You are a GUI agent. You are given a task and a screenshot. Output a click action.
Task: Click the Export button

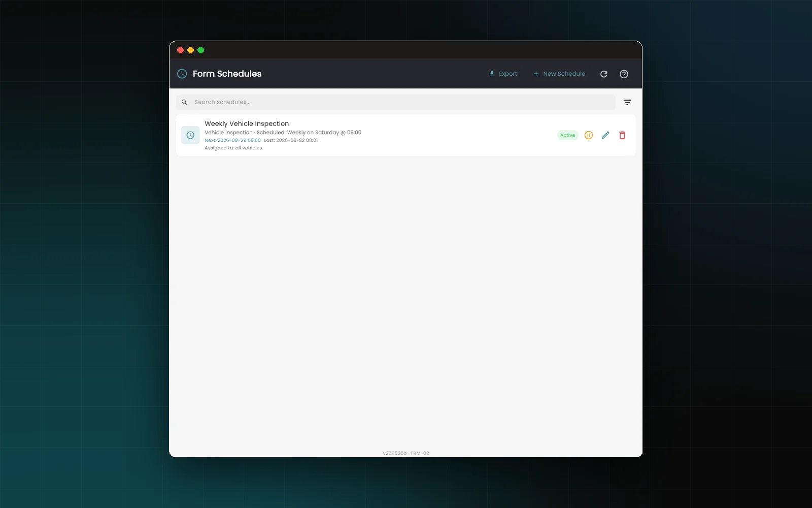[x=503, y=74]
